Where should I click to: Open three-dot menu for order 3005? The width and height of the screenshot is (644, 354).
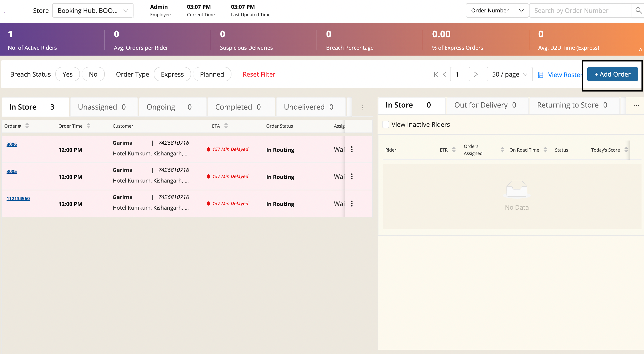[x=352, y=176]
